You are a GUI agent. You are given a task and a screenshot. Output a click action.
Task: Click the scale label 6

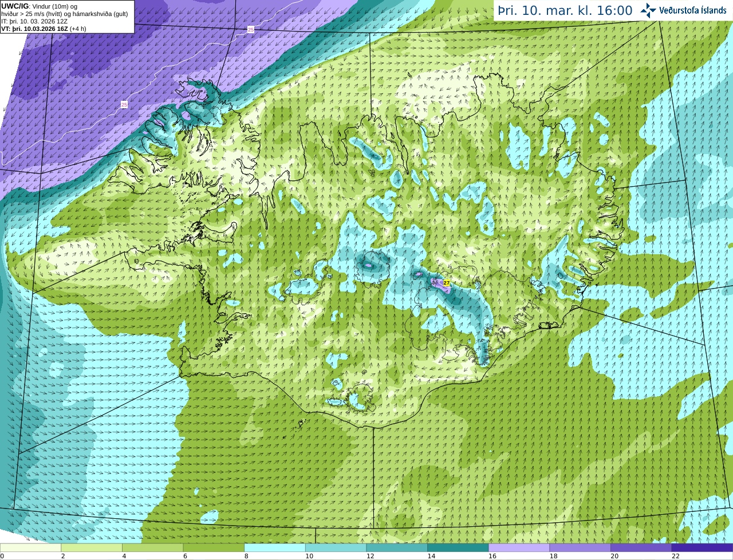tap(185, 556)
